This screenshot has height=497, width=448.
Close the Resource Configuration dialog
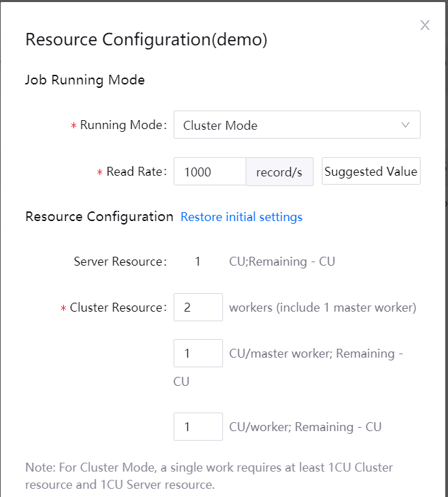pyautogui.click(x=425, y=25)
